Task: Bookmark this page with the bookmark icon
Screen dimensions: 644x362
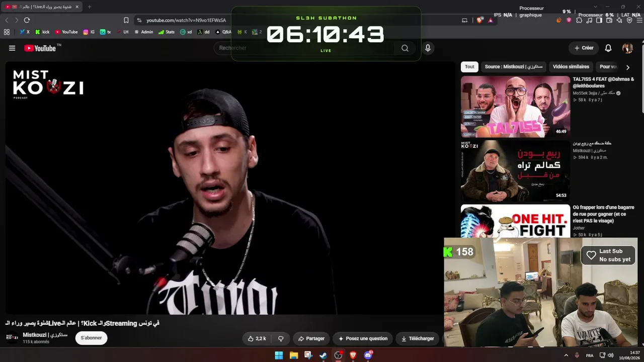Action: tap(126, 20)
